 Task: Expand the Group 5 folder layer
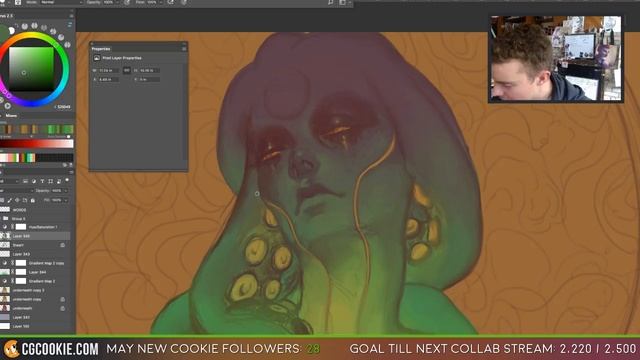5,219
